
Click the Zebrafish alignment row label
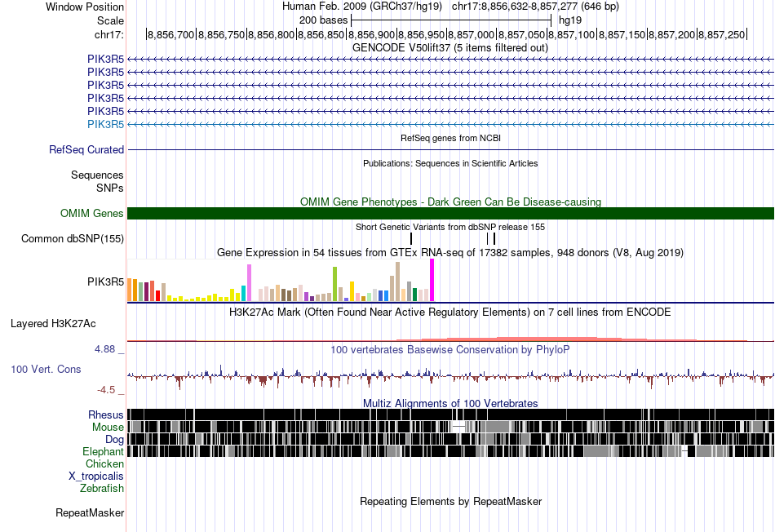(x=102, y=489)
